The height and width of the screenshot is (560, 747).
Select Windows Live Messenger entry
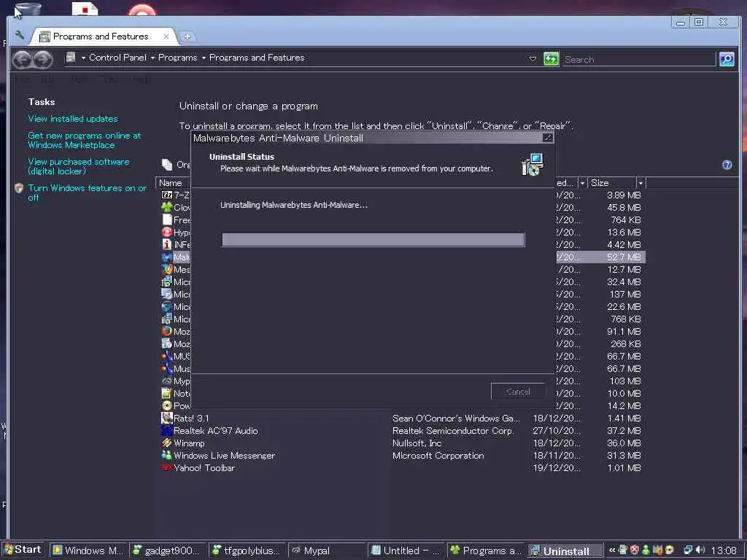224,455
